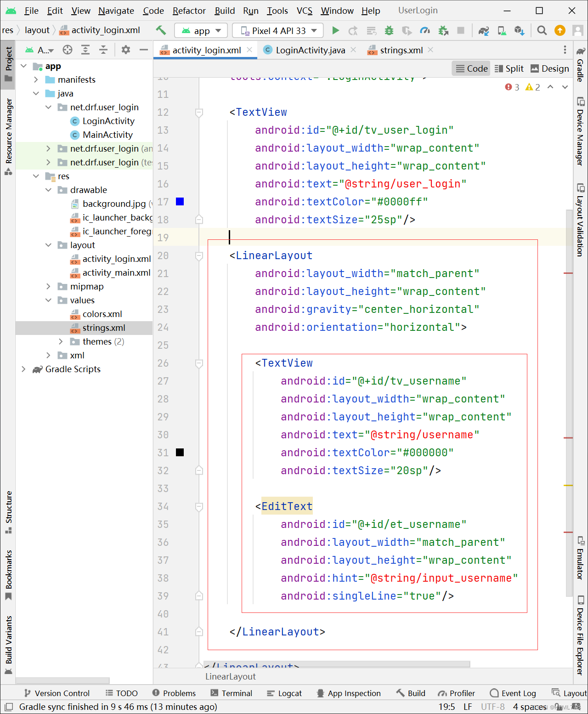Toggle the Resource Manager tool window
This screenshot has width=588, height=714.
click(8, 137)
